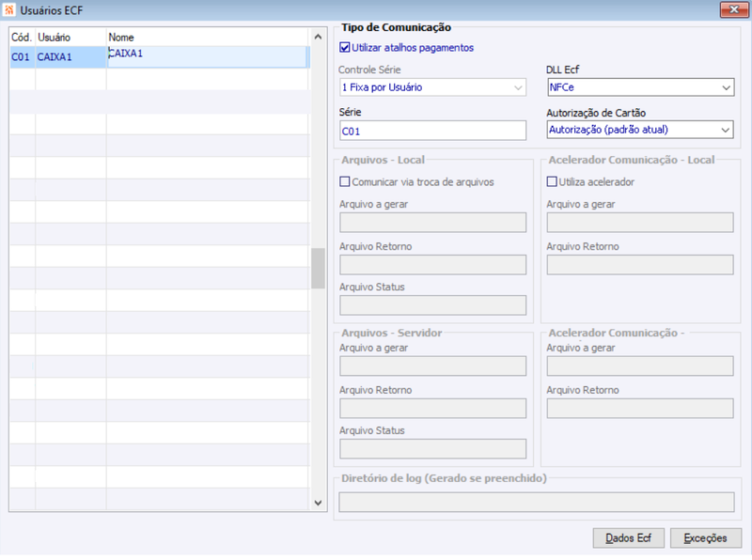This screenshot has width=752, height=560.
Task: Click Arquivo Status field under Arquivos - Local
Action: [x=432, y=305]
